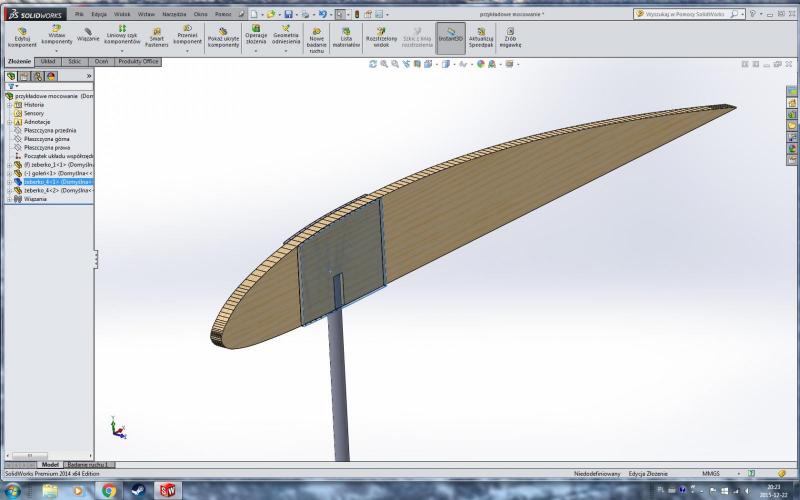Open the Badanie ruchu 1 tab

click(91, 465)
